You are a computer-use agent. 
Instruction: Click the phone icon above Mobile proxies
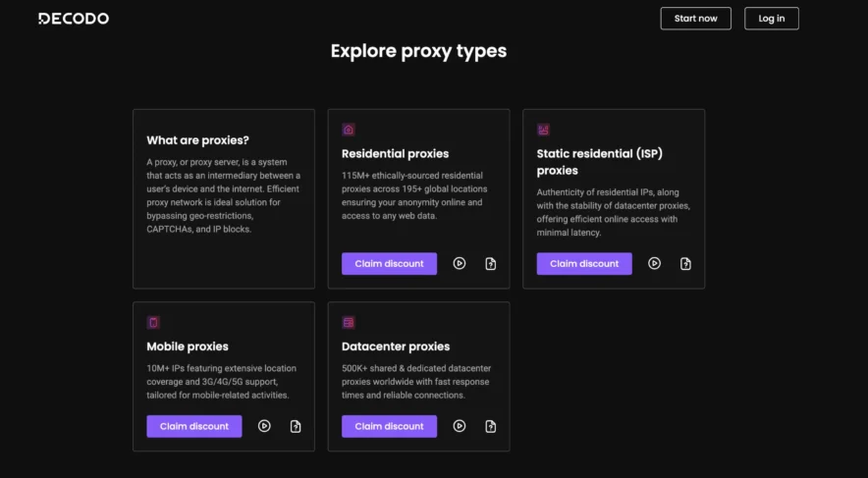tap(153, 322)
